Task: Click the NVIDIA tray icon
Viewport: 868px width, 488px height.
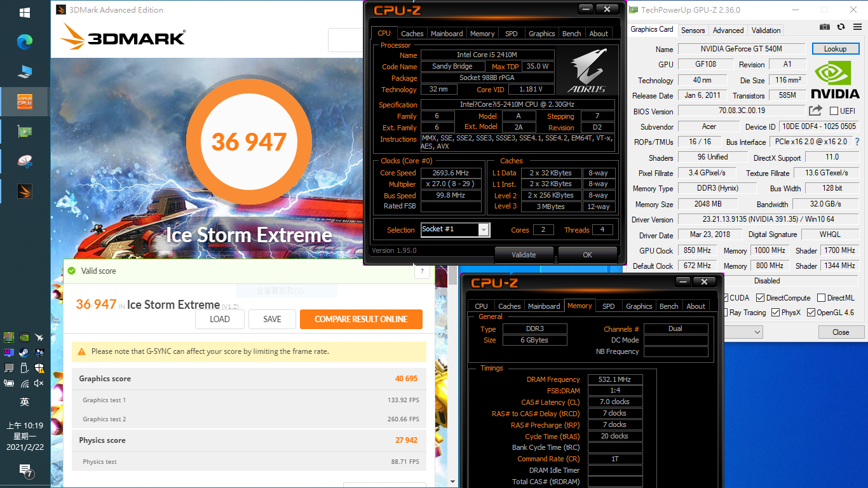Action: 24,338
